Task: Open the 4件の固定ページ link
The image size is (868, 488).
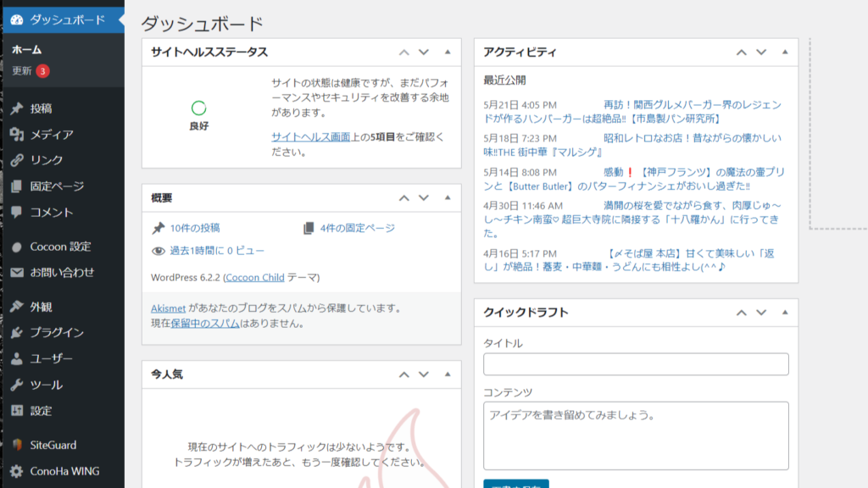Action: pyautogui.click(x=358, y=228)
